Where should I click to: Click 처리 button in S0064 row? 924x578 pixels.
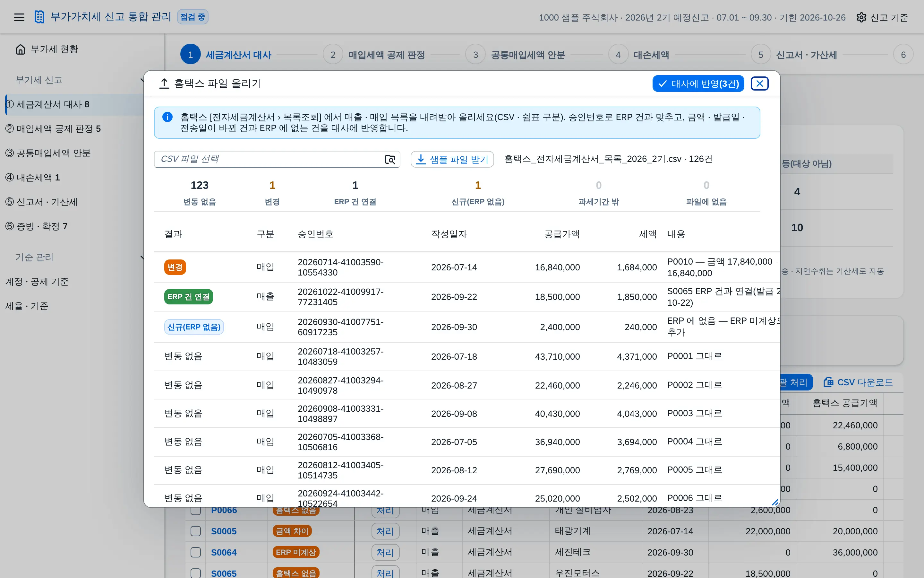coord(385,552)
